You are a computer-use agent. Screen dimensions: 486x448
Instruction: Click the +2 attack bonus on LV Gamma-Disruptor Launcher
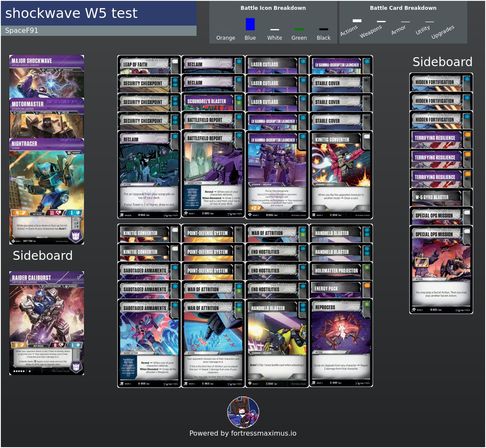tap(257, 207)
